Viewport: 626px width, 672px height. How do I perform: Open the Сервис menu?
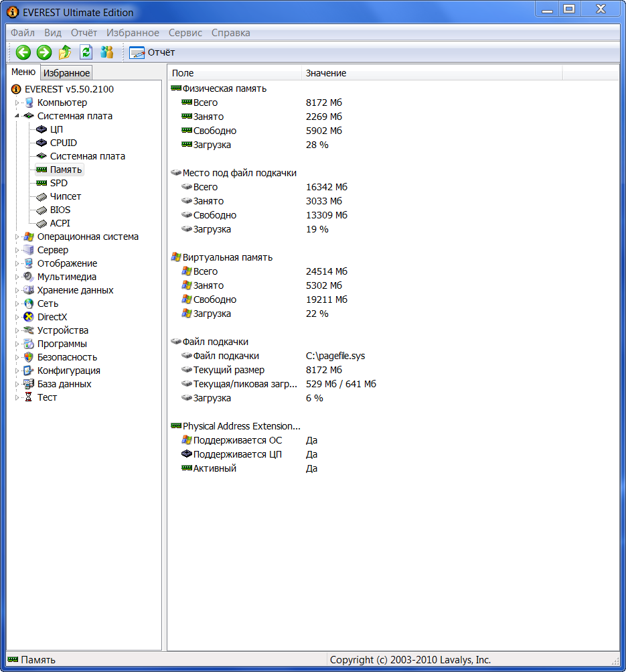click(185, 33)
